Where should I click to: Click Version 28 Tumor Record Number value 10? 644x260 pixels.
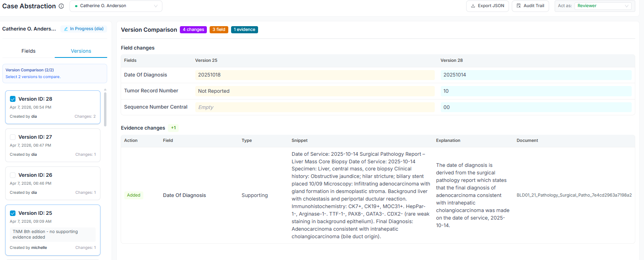click(536, 91)
